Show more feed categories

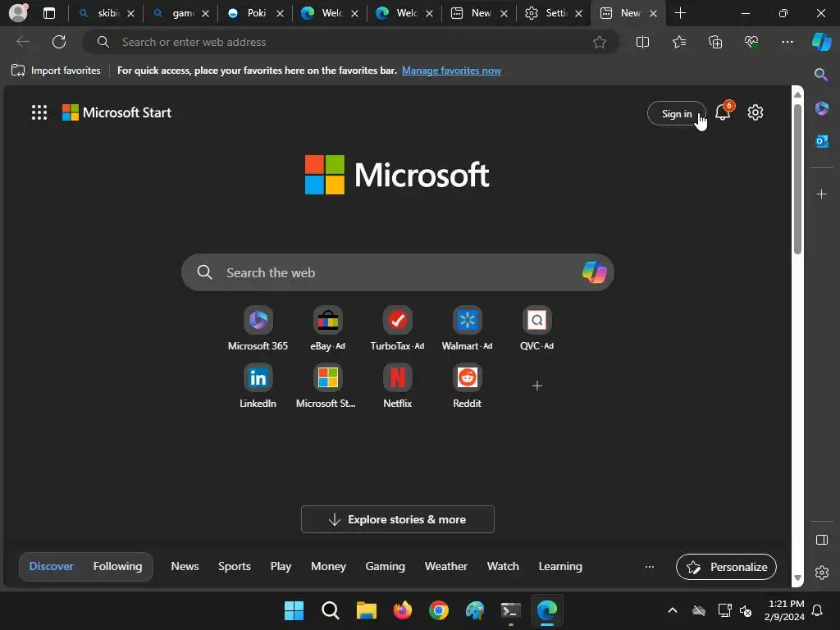coord(650,567)
